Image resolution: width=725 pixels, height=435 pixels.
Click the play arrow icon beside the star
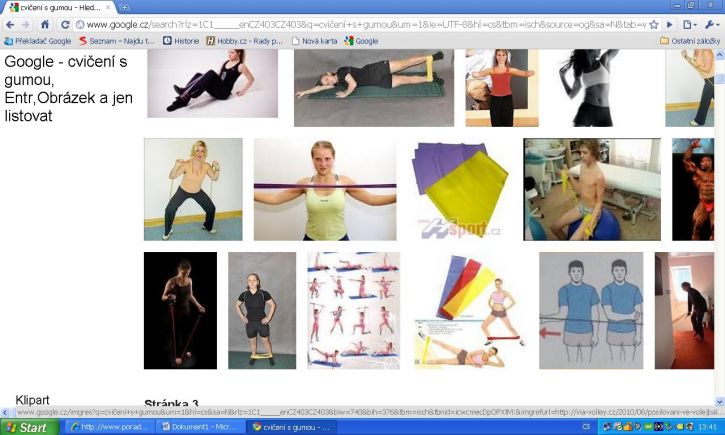pyautogui.click(x=670, y=25)
